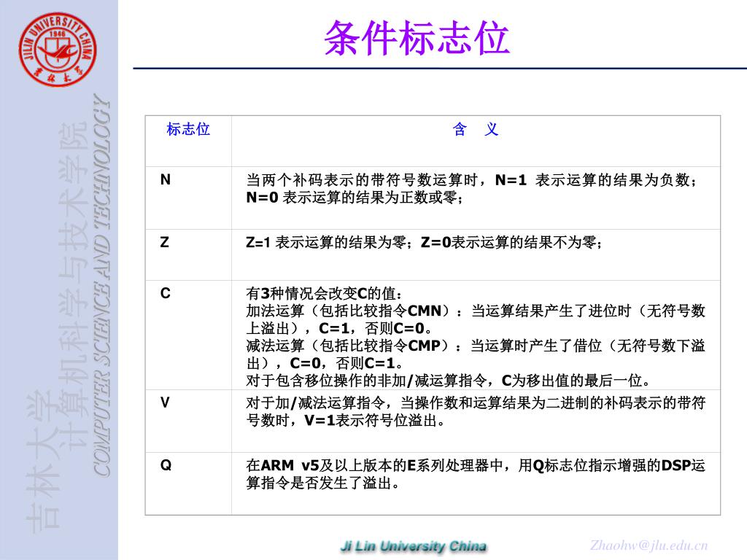Viewport: 747px width, 560px height.
Task: Click the Jilin University red logo
Action: (58, 50)
